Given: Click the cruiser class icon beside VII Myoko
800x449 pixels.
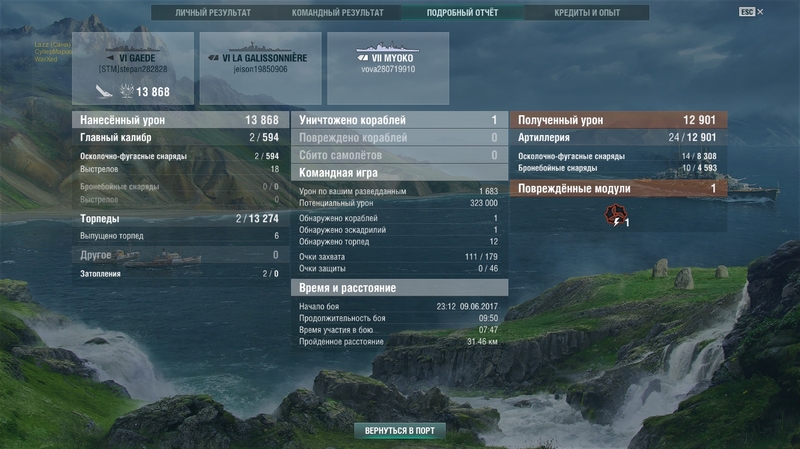Looking at the screenshot, I should point(363,58).
